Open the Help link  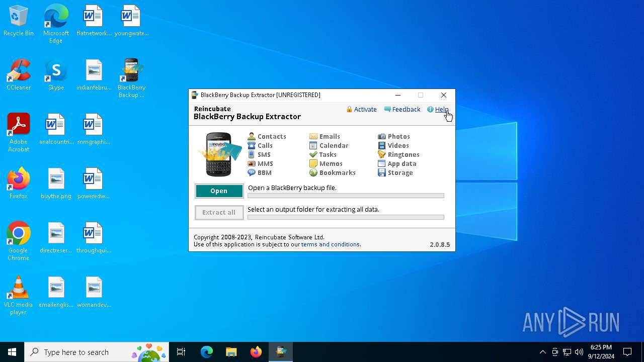tap(442, 109)
